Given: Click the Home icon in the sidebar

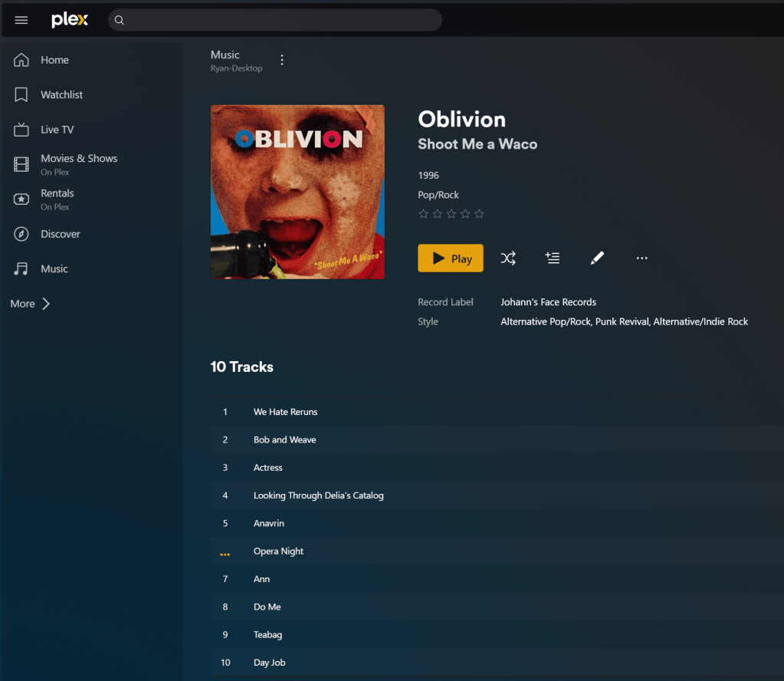Looking at the screenshot, I should [x=21, y=60].
